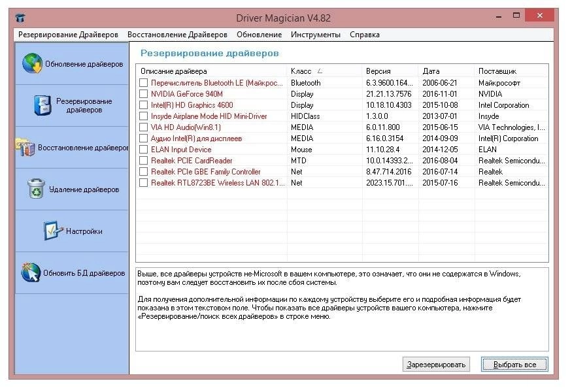Sort by the Поставщик column header
Image resolution: width=570 pixels, height=392 pixels.
(x=511, y=71)
